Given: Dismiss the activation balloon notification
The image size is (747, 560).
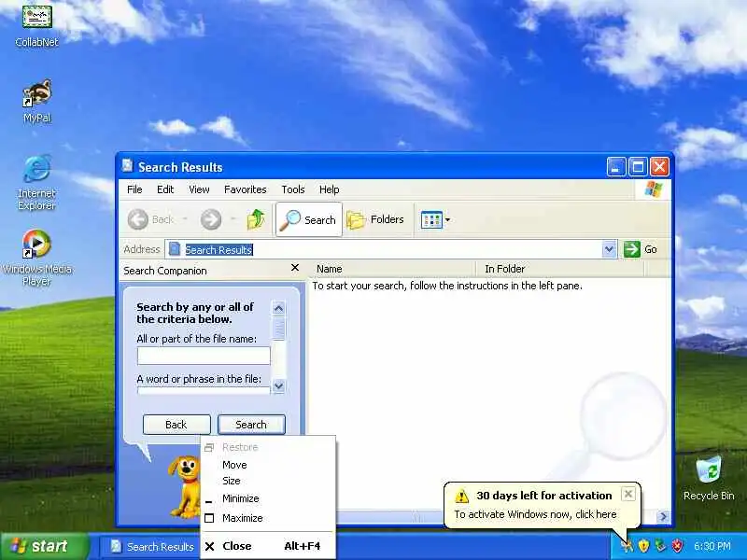Looking at the screenshot, I should (627, 495).
